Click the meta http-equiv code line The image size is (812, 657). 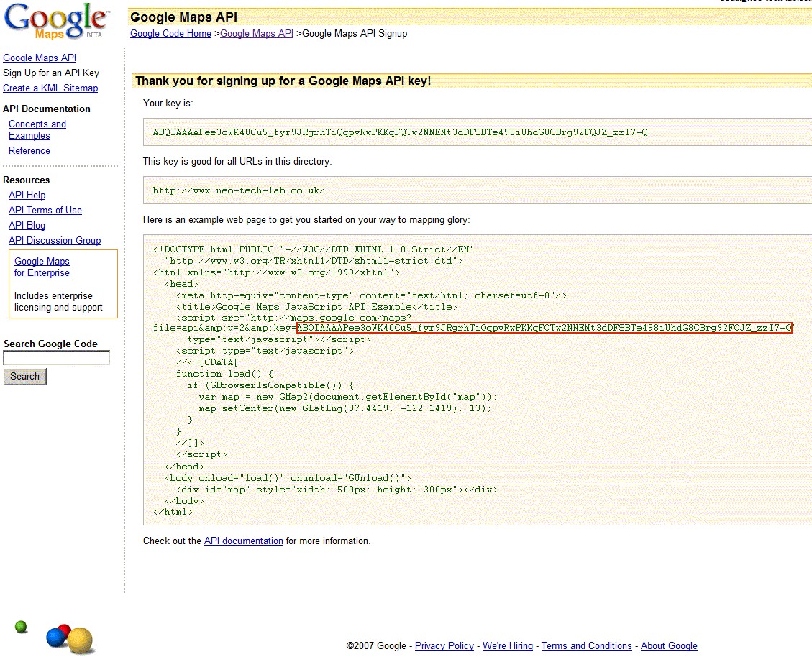[x=371, y=295]
